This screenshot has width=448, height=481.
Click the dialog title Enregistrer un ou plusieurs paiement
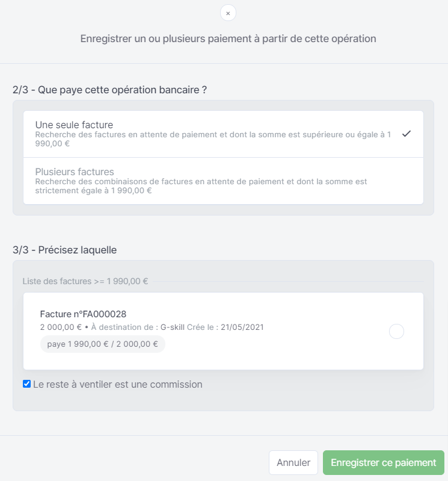228,39
